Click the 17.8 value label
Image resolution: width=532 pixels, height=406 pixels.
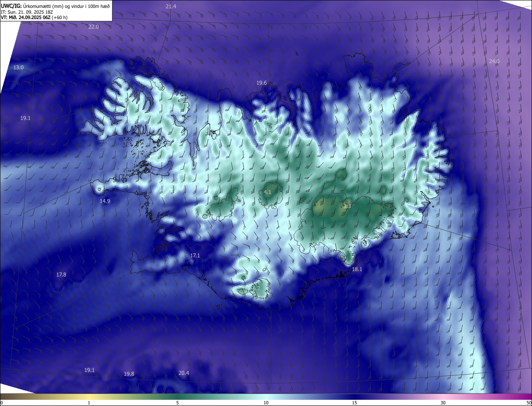(61, 274)
